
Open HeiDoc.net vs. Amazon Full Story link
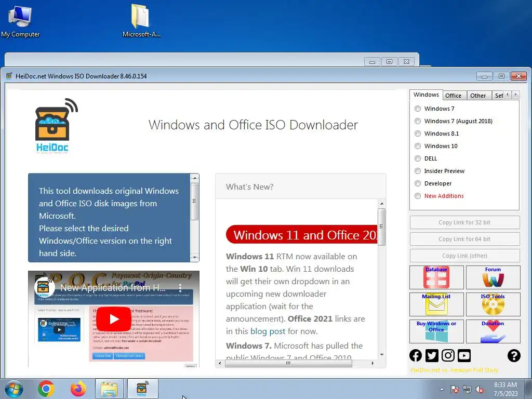point(454,370)
